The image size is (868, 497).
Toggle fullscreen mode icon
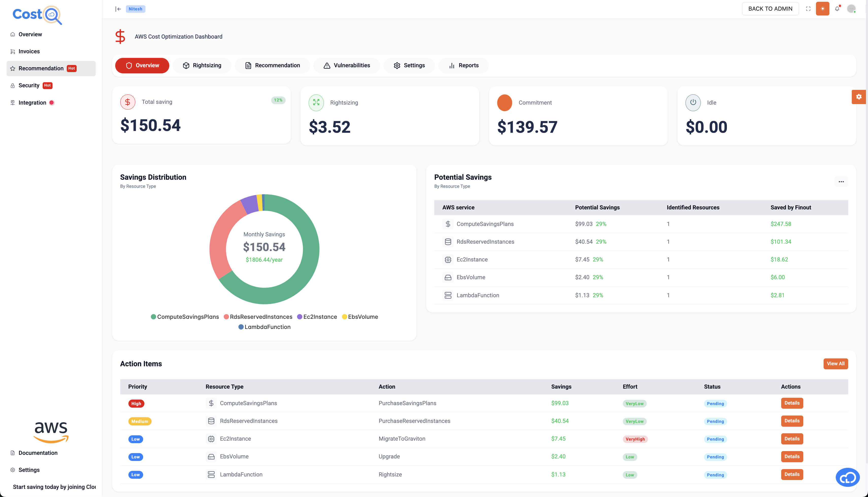(808, 9)
